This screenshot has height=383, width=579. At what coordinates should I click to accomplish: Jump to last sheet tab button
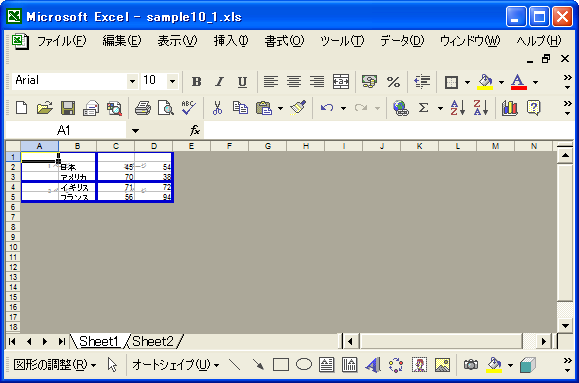tap(62, 342)
